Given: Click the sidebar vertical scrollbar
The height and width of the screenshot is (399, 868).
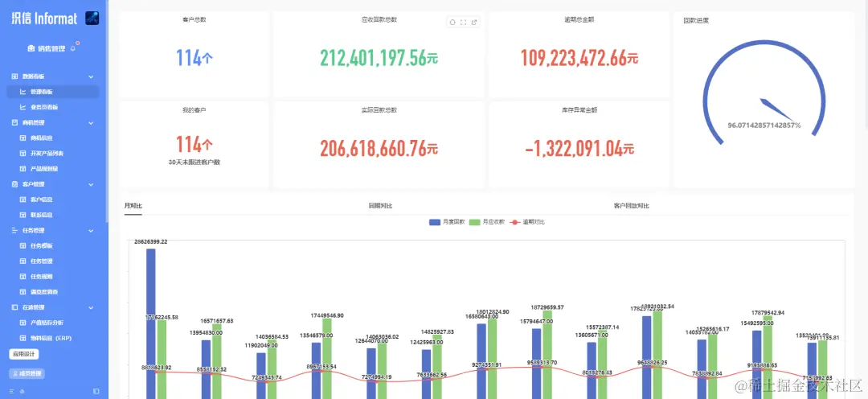Looking at the screenshot, I should [107, 111].
